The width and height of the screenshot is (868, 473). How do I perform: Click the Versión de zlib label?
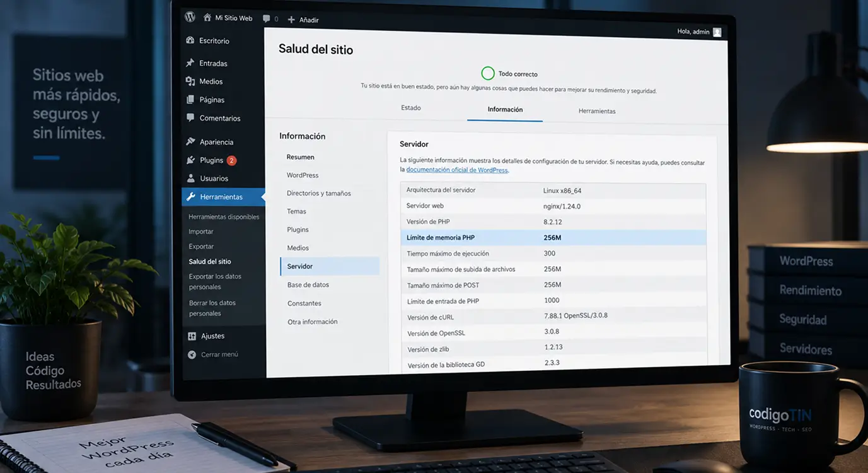(x=429, y=349)
